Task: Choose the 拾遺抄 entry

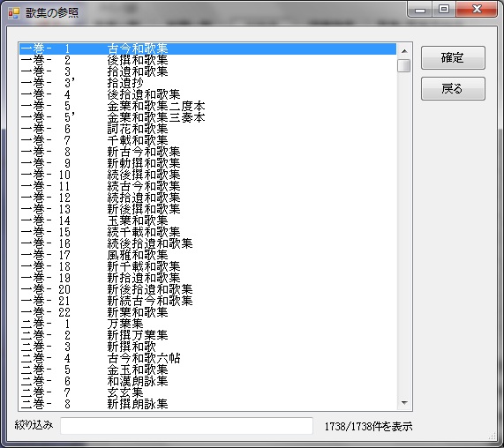Action: tap(207, 83)
